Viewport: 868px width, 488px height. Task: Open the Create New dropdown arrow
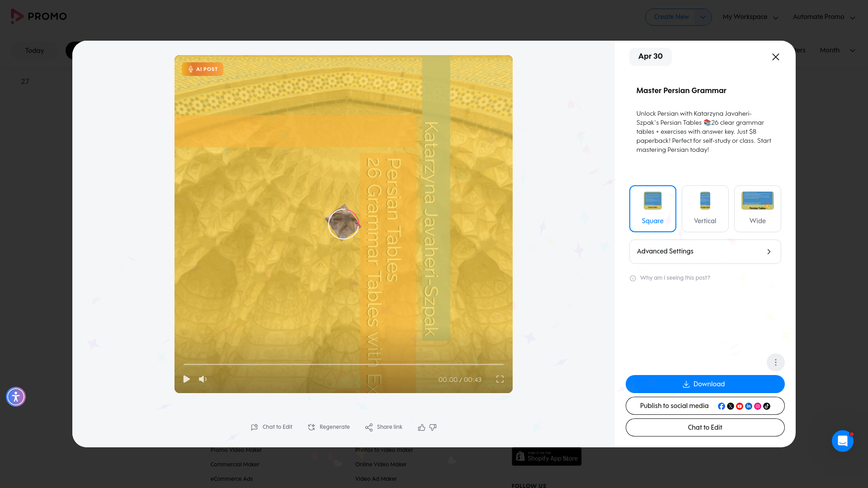(x=703, y=17)
